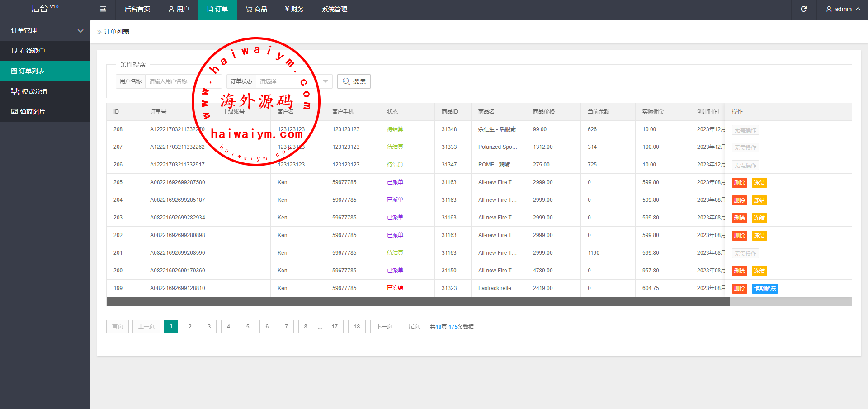The width and height of the screenshot is (868, 409).
Task: Click the sidebar collapse hamburger icon
Action: click(103, 9)
